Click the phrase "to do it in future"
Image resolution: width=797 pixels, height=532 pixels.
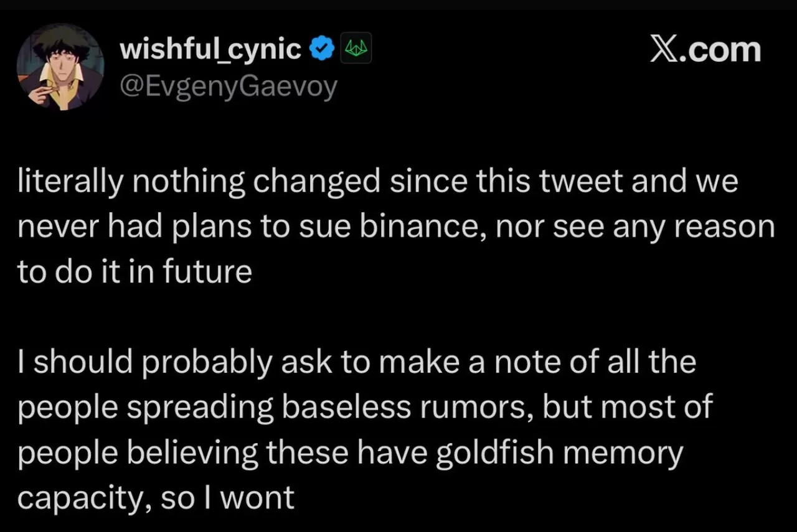(x=134, y=271)
